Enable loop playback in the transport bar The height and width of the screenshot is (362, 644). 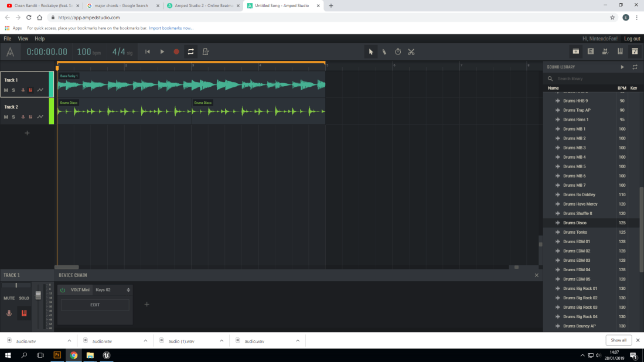pos(190,52)
